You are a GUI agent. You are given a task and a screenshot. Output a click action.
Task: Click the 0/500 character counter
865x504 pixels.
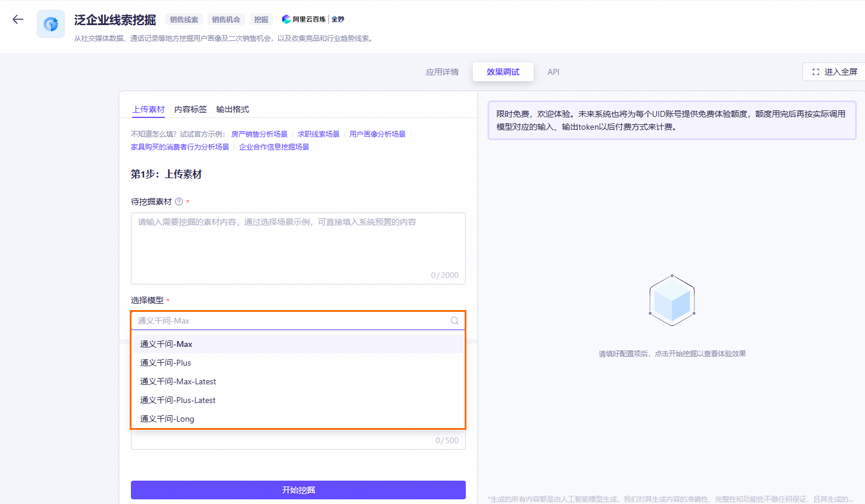(x=447, y=440)
